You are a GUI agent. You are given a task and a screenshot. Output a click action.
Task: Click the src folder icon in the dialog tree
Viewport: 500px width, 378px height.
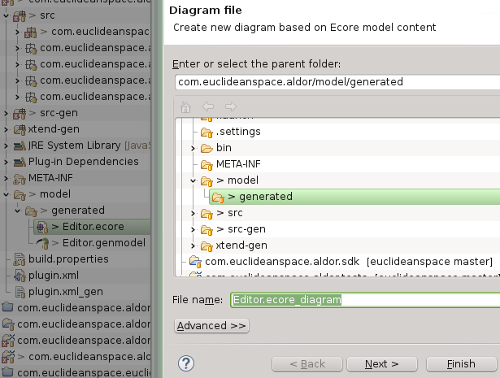click(x=207, y=214)
